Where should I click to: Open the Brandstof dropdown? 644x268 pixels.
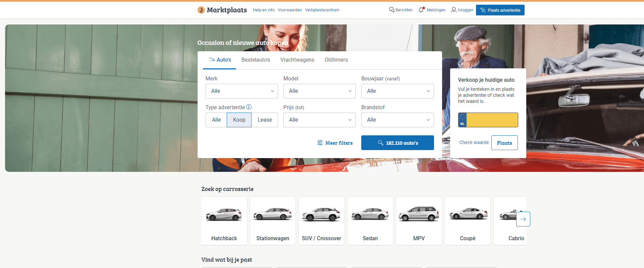point(397,120)
